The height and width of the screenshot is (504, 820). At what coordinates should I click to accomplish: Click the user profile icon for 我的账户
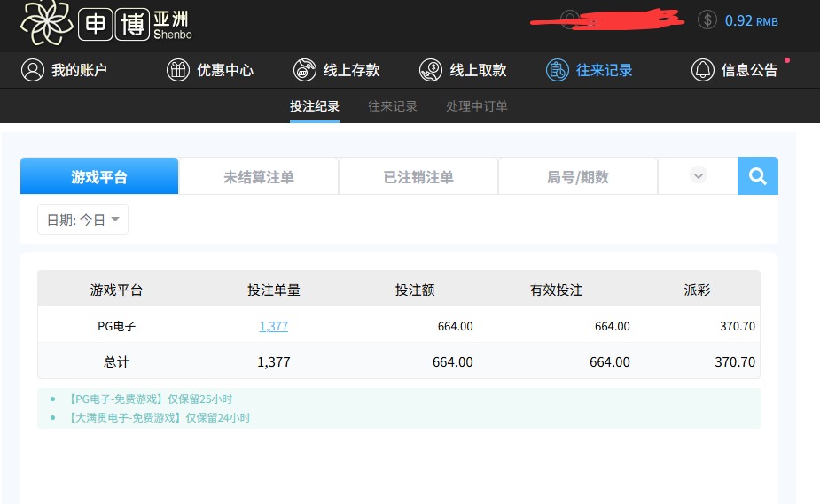(x=33, y=70)
